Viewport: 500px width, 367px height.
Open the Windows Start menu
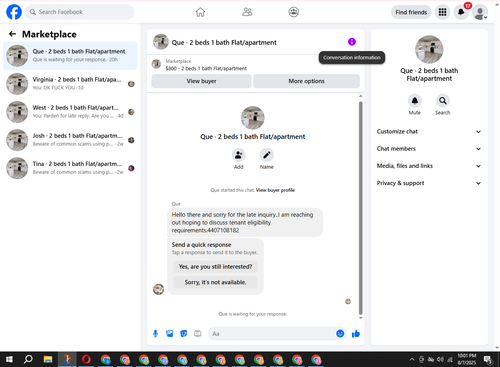[9, 359]
